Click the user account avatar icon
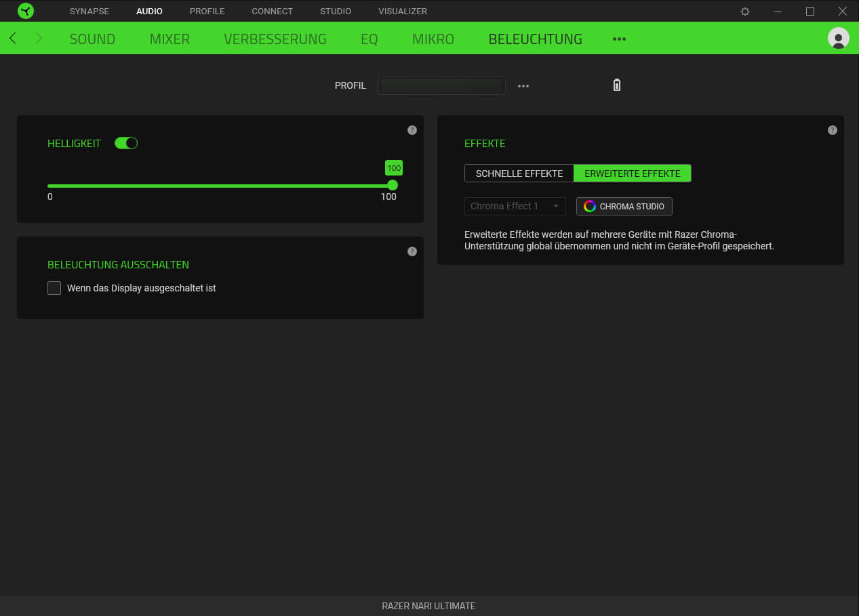Screen dimensions: 859x616 pyautogui.click(x=838, y=38)
